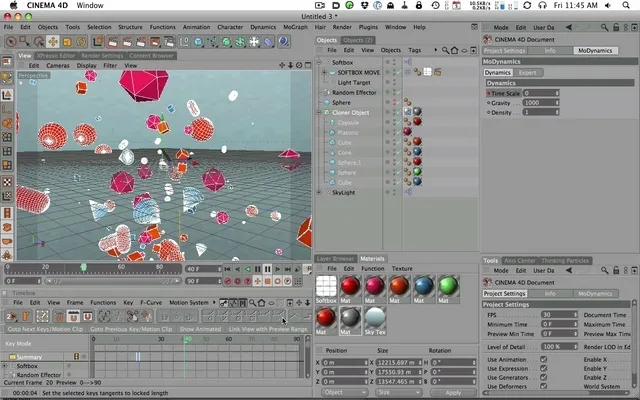Viewport: 640px width, 400px height.
Task: Switch to the Render Settings tab
Action: [102, 56]
